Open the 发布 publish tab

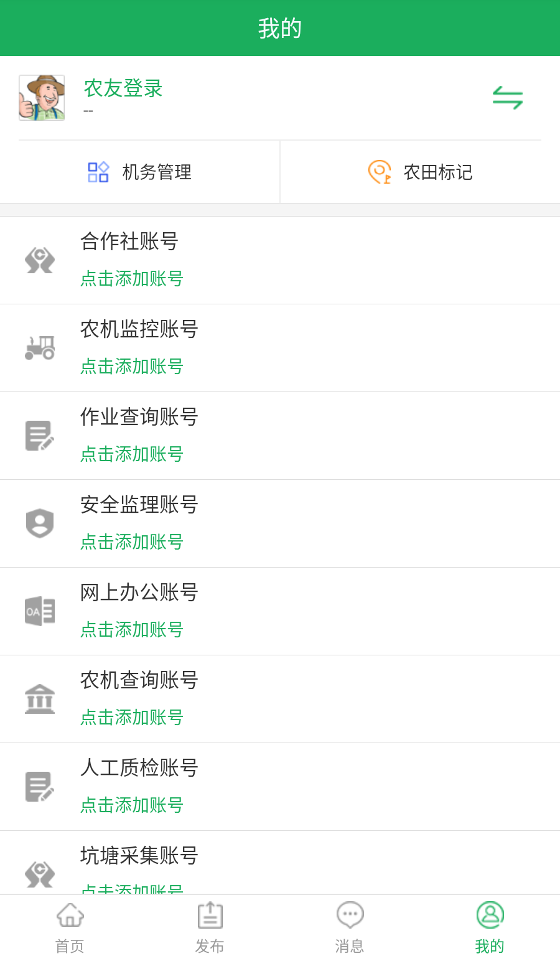click(210, 926)
